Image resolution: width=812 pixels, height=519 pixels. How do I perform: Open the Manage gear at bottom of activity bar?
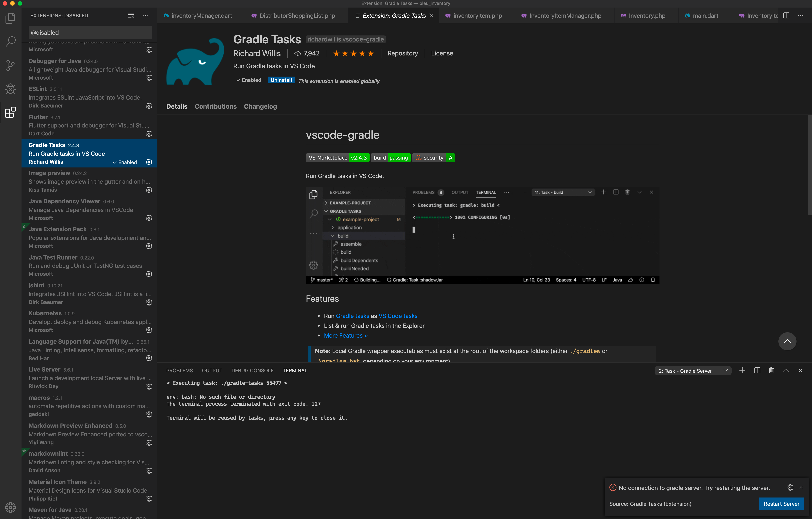pyautogui.click(x=10, y=507)
